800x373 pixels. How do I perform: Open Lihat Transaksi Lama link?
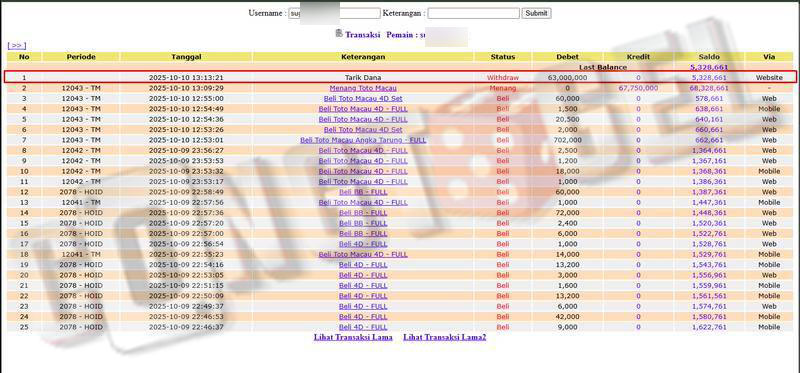coord(353,337)
